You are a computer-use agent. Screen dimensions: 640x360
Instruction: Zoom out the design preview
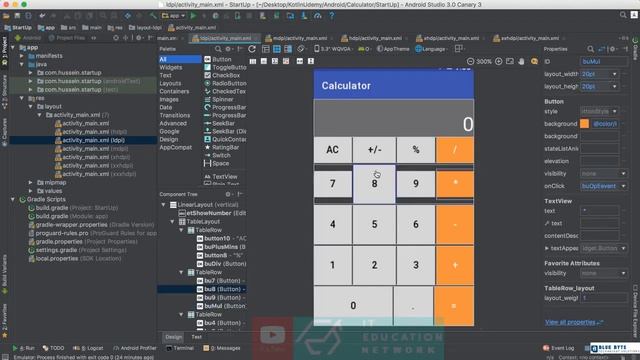(471, 61)
